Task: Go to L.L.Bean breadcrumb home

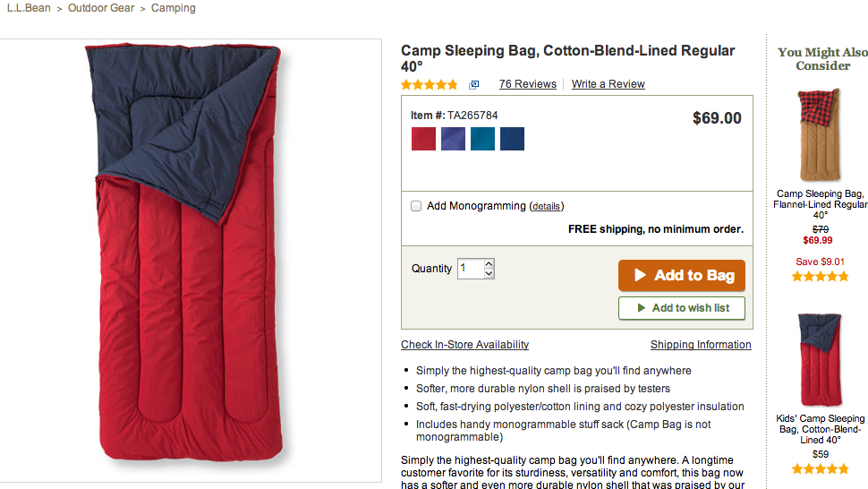Action: 30,8
